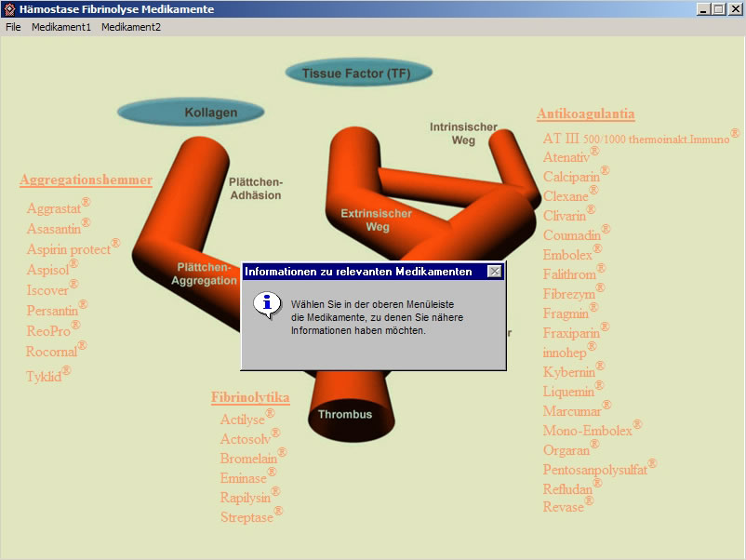
Task: Select Calciparin under Antikoagulantia
Action: pos(576,176)
